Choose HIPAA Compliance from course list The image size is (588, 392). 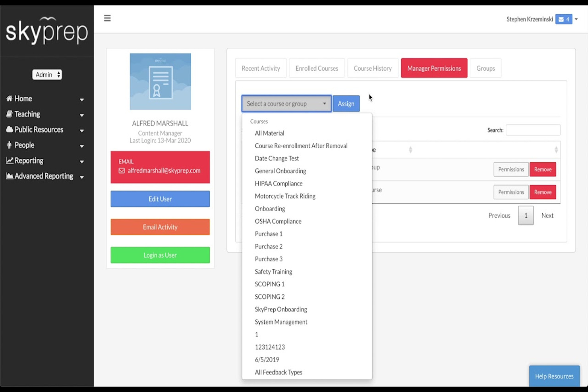[x=279, y=183]
